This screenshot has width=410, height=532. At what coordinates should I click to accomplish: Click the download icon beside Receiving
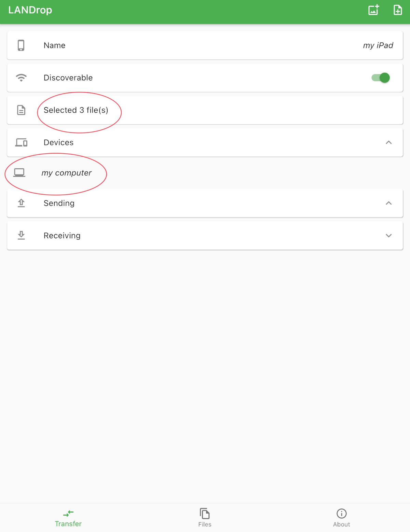click(21, 235)
